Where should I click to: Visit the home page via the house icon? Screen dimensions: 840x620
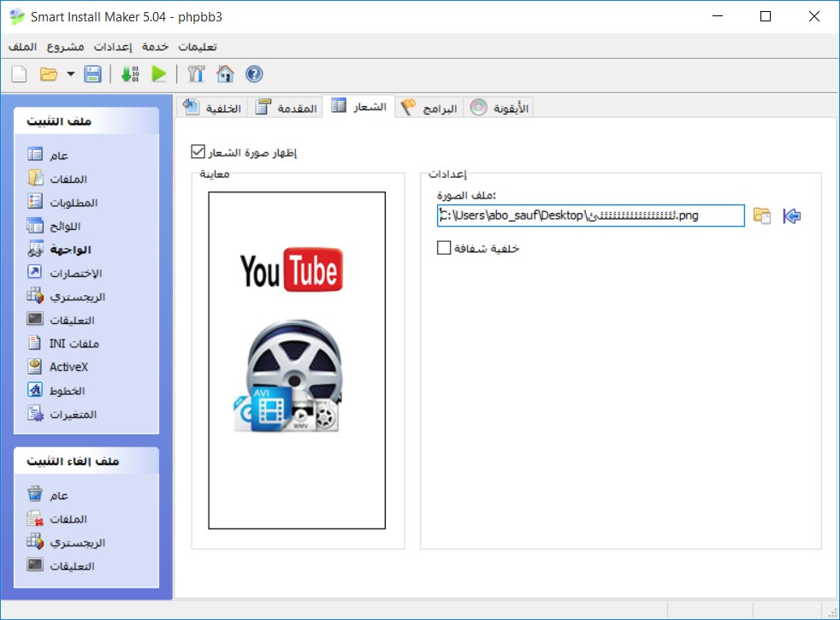click(x=225, y=74)
